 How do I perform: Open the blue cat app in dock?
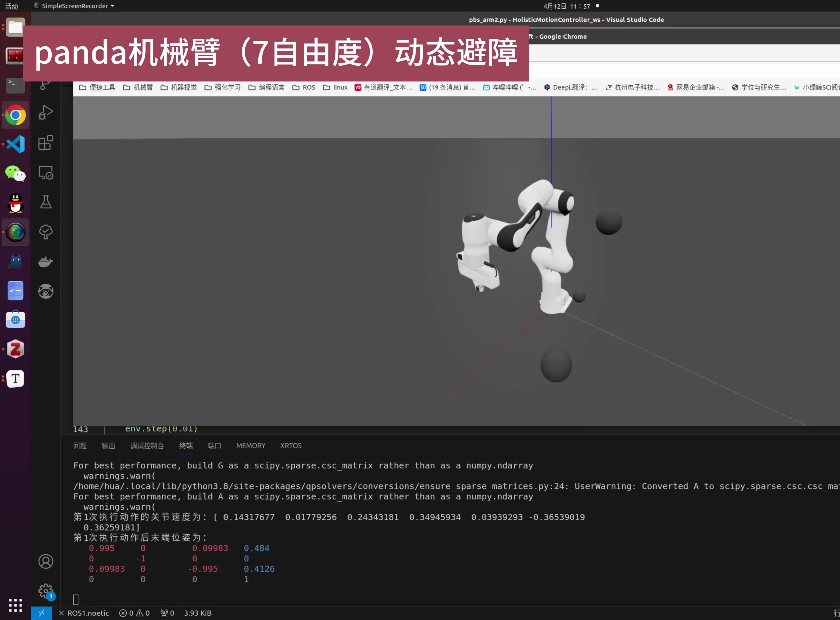coord(16,261)
